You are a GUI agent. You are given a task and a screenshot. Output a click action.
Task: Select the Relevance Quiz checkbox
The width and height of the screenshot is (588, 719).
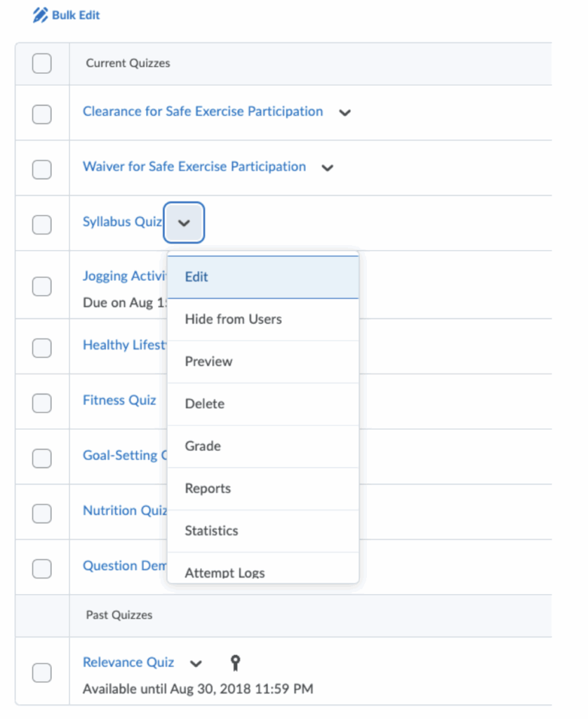pyautogui.click(x=42, y=672)
